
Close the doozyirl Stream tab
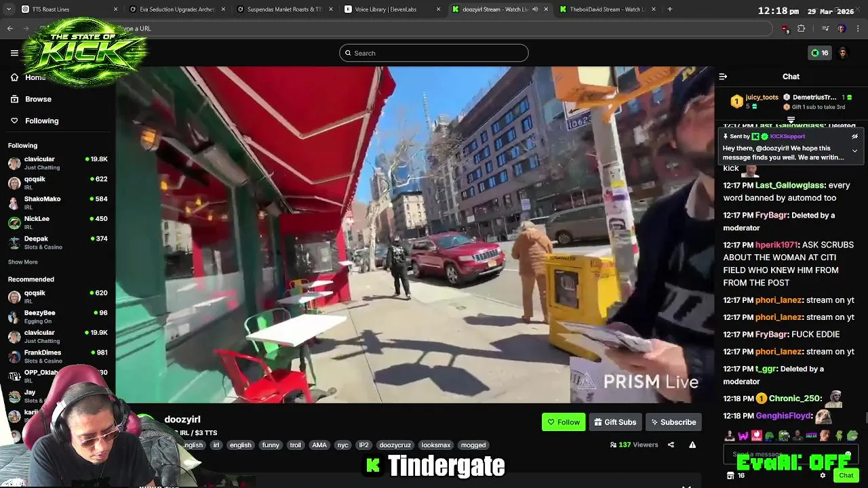[546, 9]
